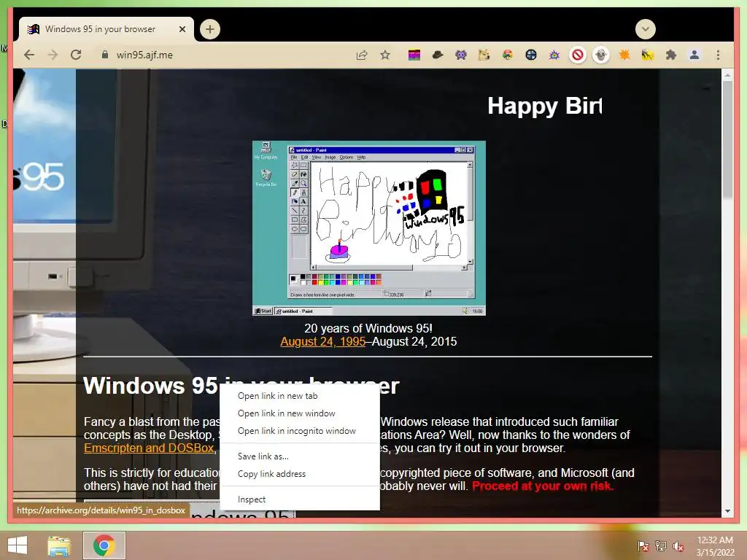
Task: Click the Windows 95 in your browser heading
Action: pyautogui.click(x=241, y=386)
